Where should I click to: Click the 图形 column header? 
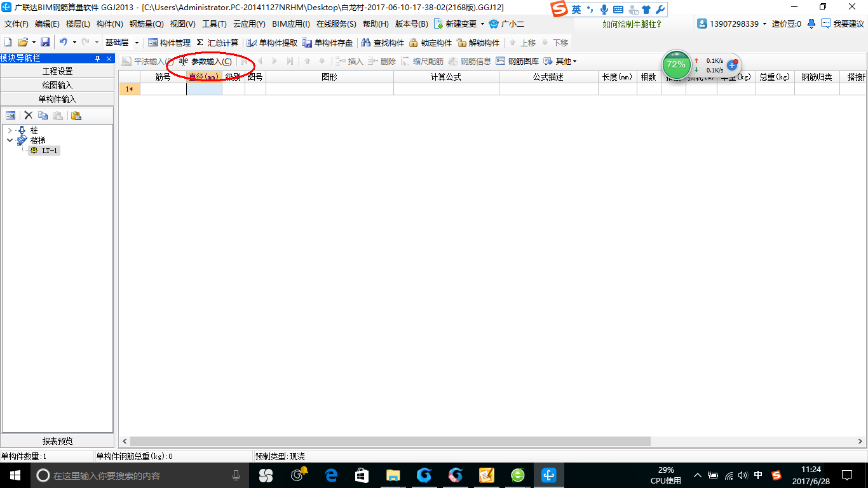pos(329,77)
